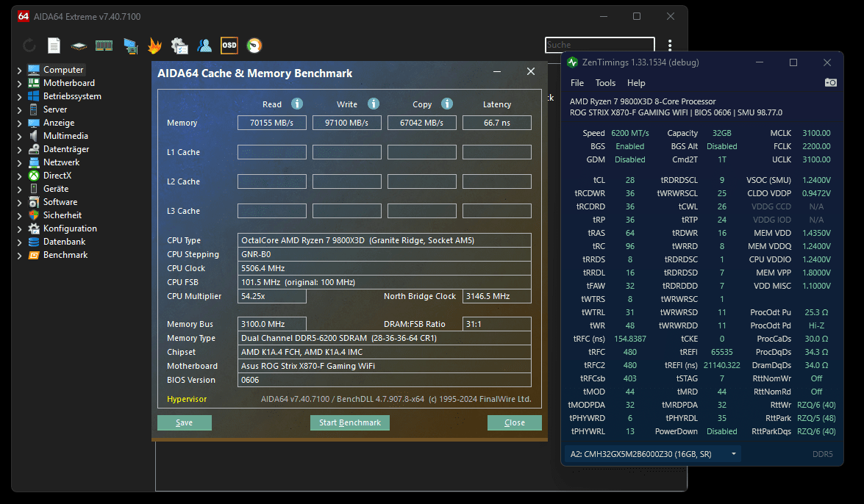Click the Memory Bus value 3100.0 MHz

(271, 324)
